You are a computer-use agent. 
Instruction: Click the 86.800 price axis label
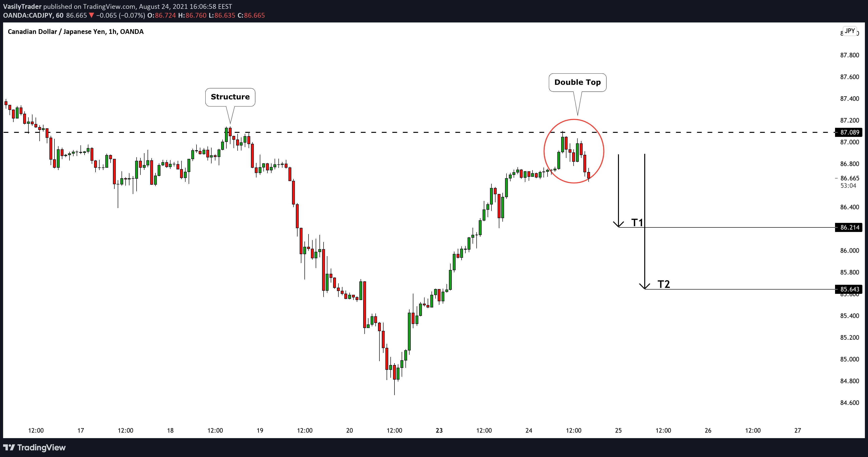pyautogui.click(x=849, y=164)
